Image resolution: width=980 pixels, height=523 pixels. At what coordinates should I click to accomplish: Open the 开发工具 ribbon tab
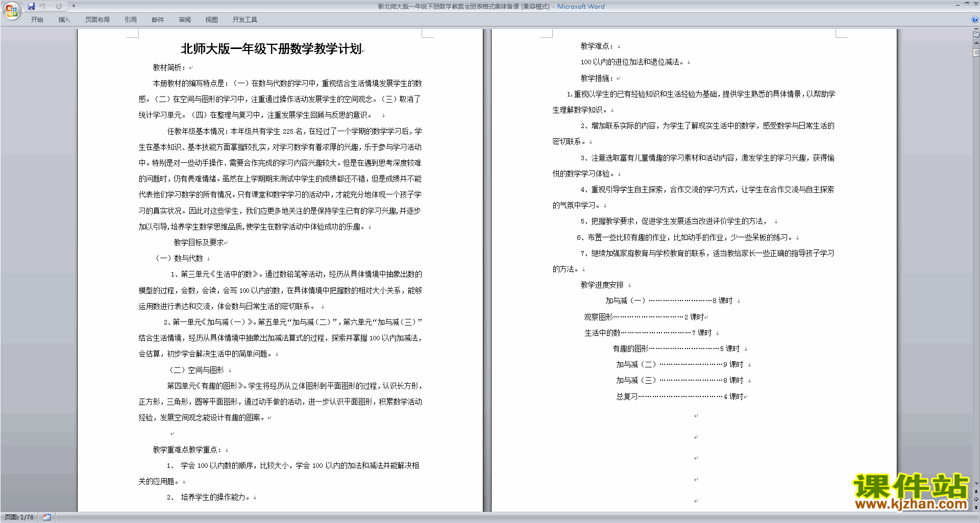pos(245,20)
